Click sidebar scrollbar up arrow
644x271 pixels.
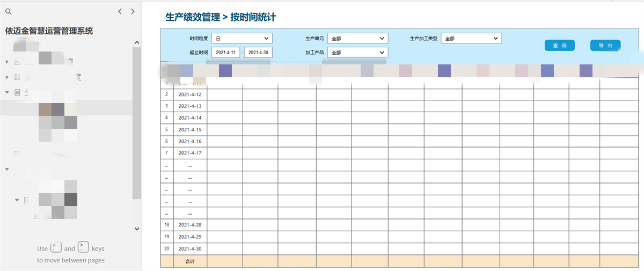click(x=137, y=42)
